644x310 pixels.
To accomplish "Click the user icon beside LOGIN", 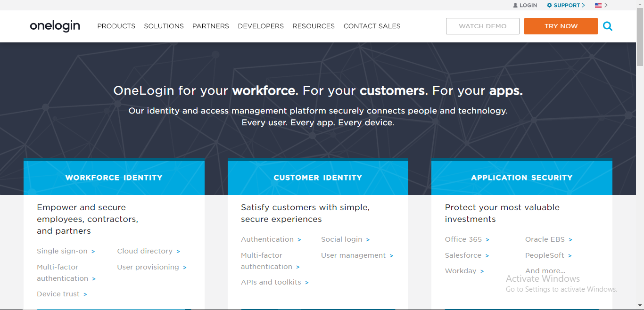I will (x=515, y=6).
